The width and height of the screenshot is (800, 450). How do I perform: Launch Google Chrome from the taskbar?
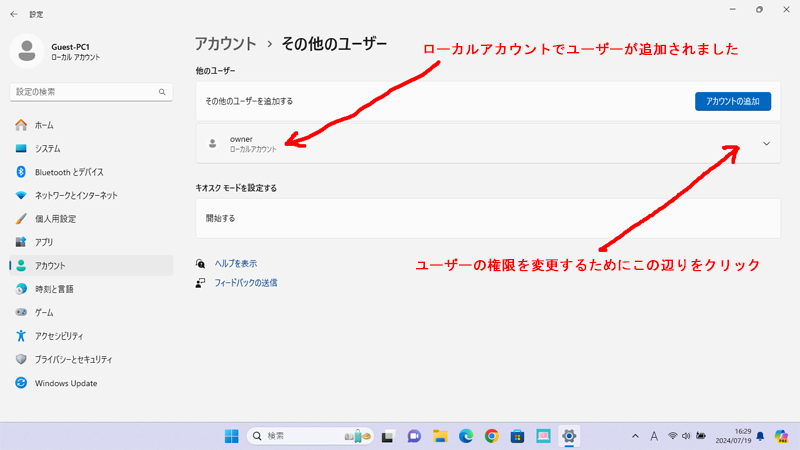pyautogui.click(x=491, y=436)
